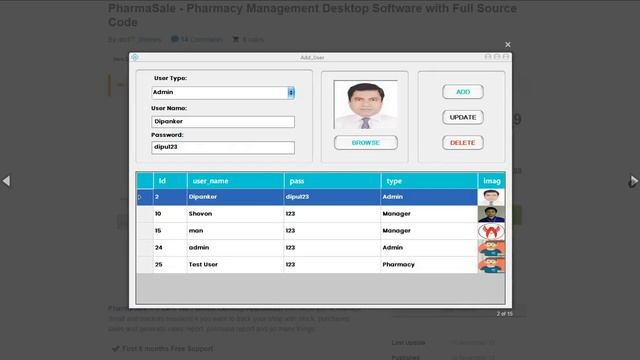Click the Manager type cell in Shovon row
This screenshot has height=360, width=640.
429,214
